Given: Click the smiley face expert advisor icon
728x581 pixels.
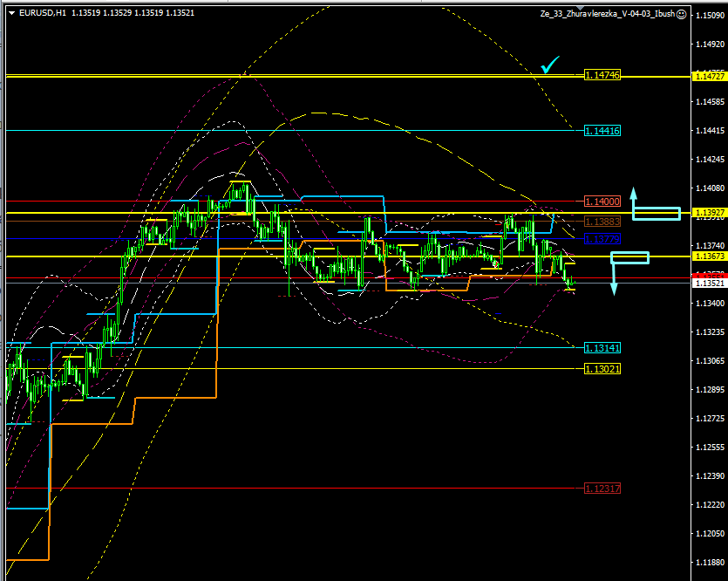Looking at the screenshot, I should (x=681, y=14).
